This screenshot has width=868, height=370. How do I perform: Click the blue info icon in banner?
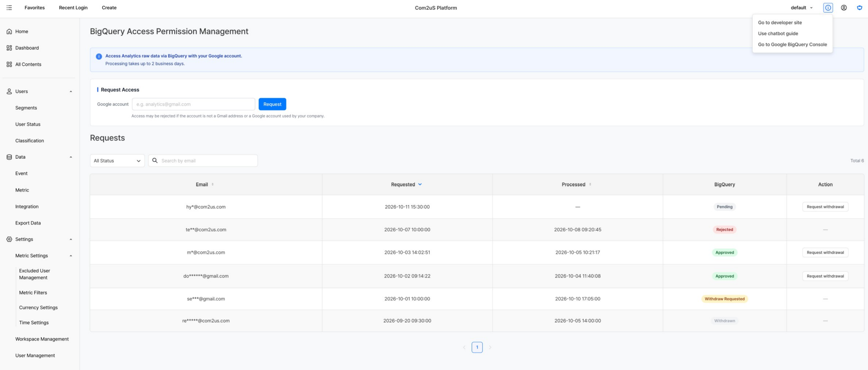coord(99,56)
